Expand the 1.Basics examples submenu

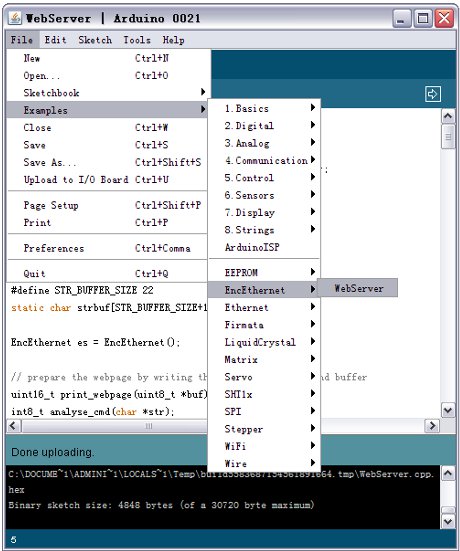[x=264, y=108]
